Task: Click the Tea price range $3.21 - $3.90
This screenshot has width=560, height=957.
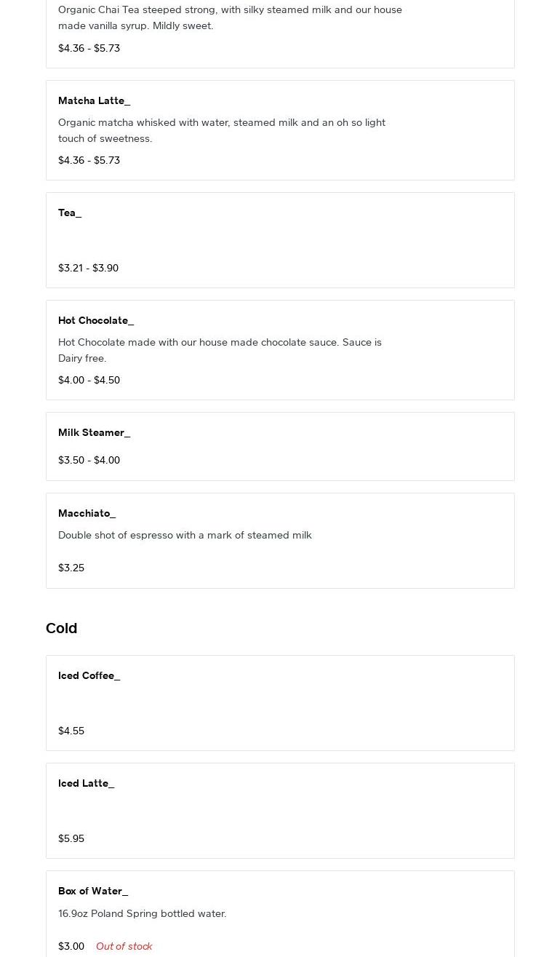Action: pyautogui.click(x=88, y=268)
